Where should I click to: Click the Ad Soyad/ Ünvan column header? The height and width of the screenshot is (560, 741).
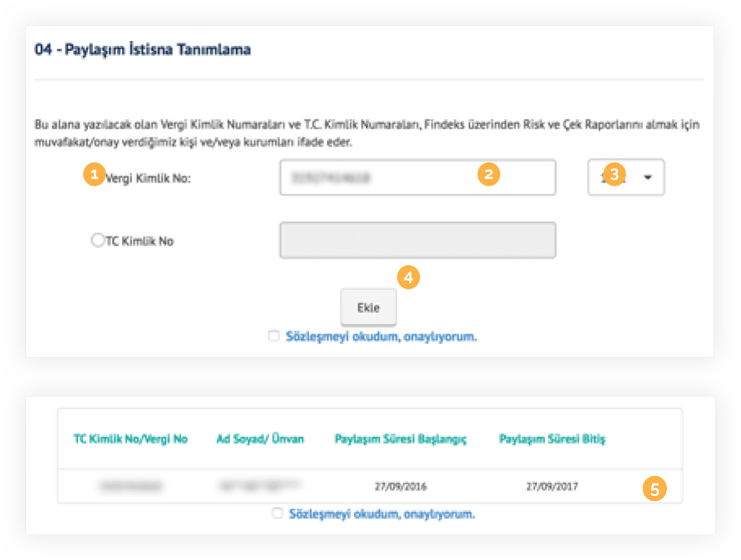260,439
